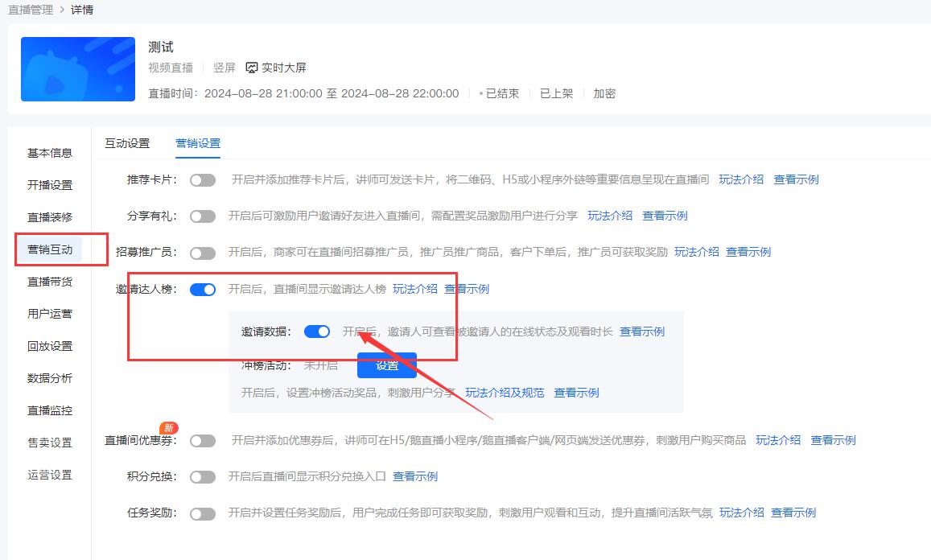Turn on the 积分兑换 switch

pyautogui.click(x=202, y=476)
